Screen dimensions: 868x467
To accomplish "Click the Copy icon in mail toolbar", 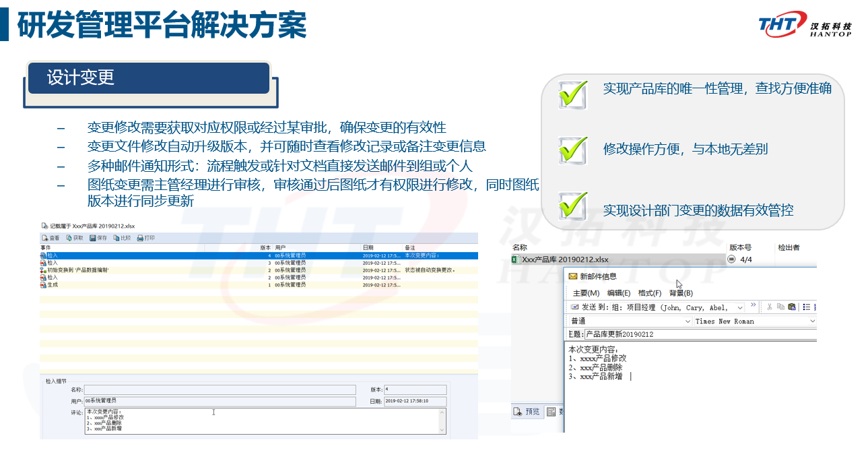I will (780, 307).
